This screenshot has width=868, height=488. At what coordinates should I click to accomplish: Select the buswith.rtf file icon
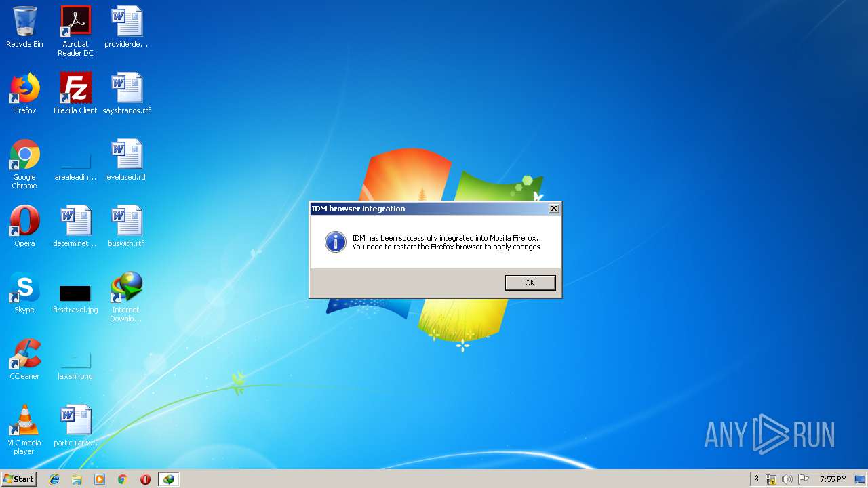[x=126, y=227]
